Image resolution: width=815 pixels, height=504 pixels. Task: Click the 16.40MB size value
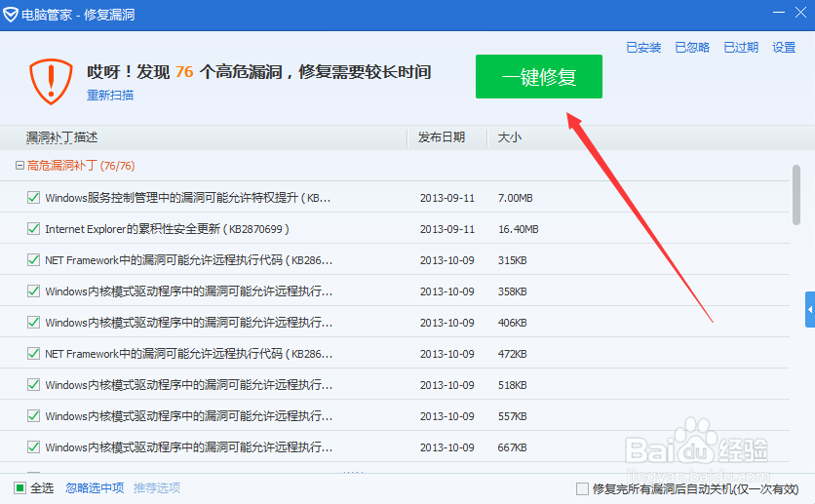point(519,229)
